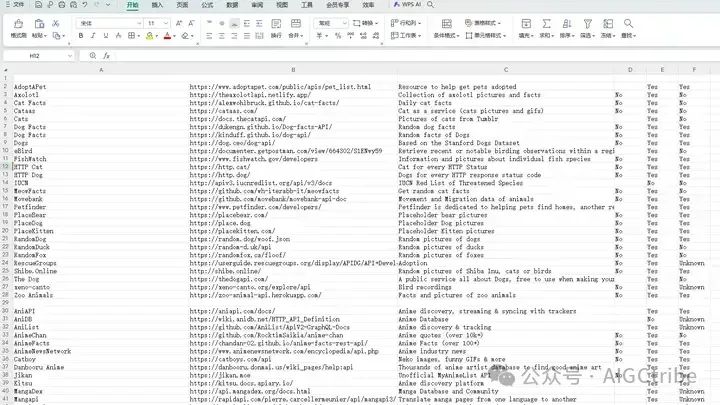Click inside the formula bar input

click(x=416, y=56)
